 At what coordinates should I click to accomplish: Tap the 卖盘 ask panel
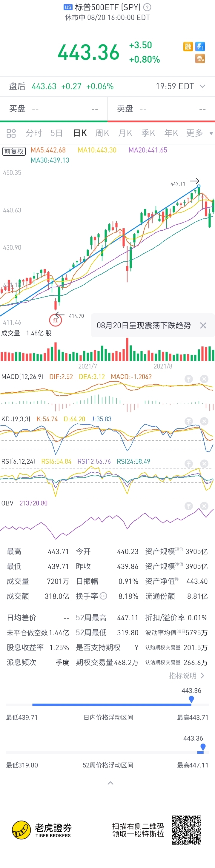coord(162,109)
